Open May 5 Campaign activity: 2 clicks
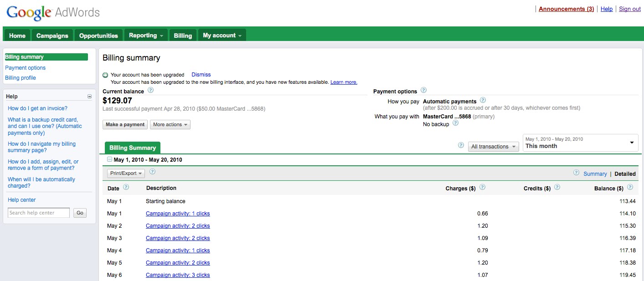The width and height of the screenshot is (644, 281). pos(178,263)
